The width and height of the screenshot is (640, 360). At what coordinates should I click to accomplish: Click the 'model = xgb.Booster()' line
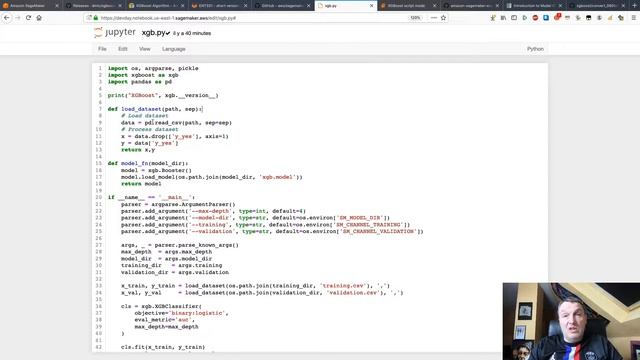pyautogui.click(x=156, y=170)
